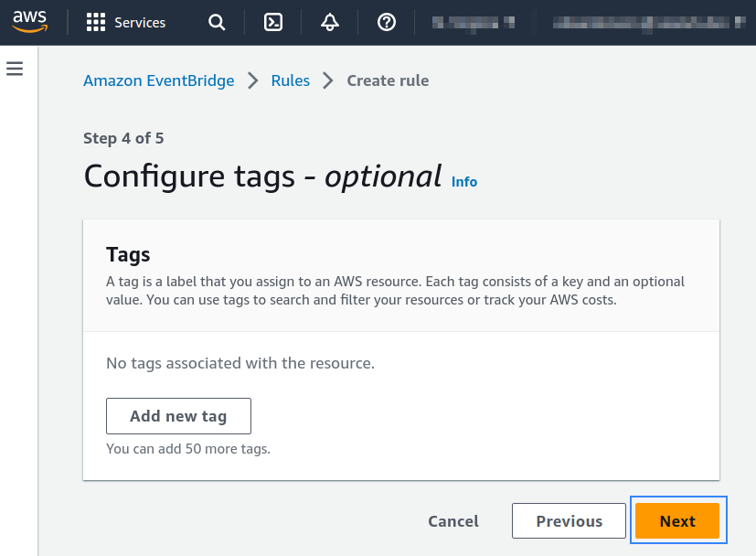Go to Amazon EventBridge breadcrumb

point(159,80)
